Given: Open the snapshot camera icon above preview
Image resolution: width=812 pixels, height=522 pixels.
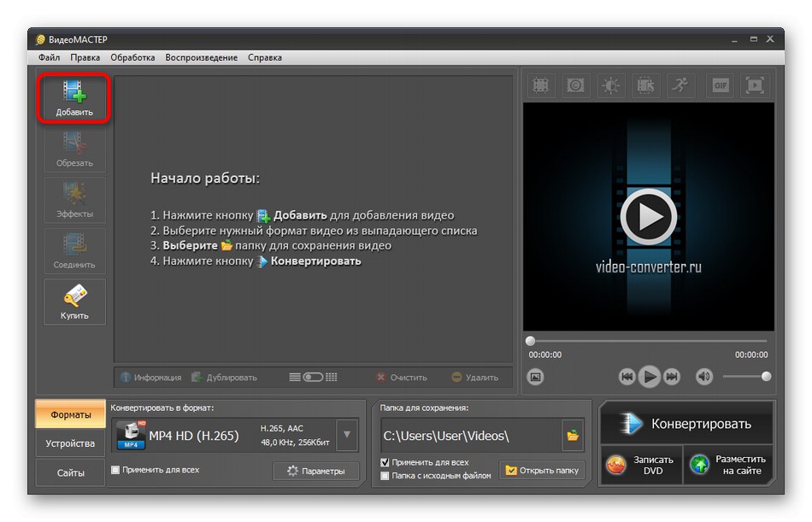Looking at the screenshot, I should 575,85.
